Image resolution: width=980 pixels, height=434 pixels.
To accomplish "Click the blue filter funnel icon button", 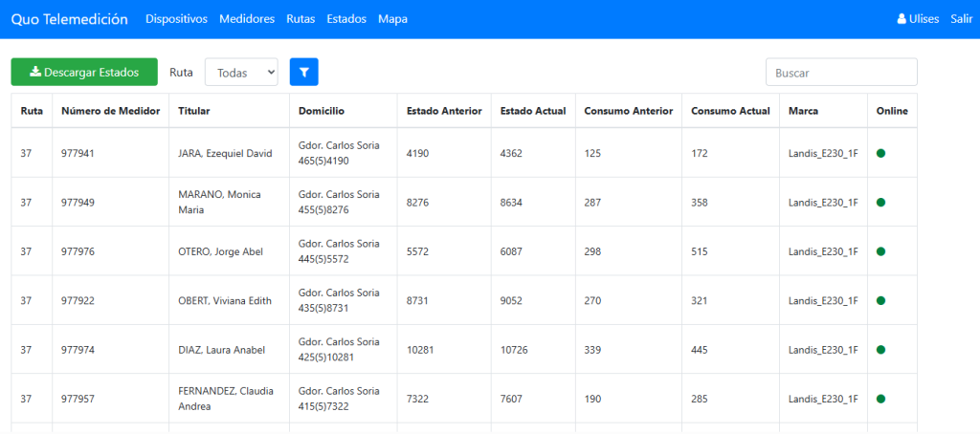I will point(303,72).
